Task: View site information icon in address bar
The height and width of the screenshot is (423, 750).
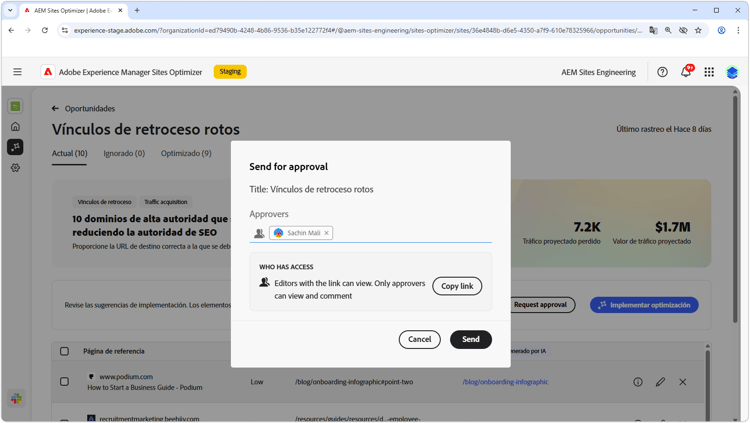Action: 65,30
